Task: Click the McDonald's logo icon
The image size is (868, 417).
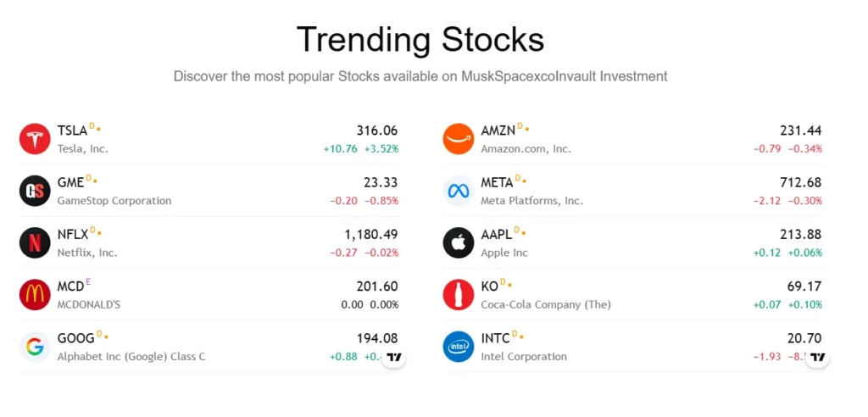Action: [x=35, y=295]
